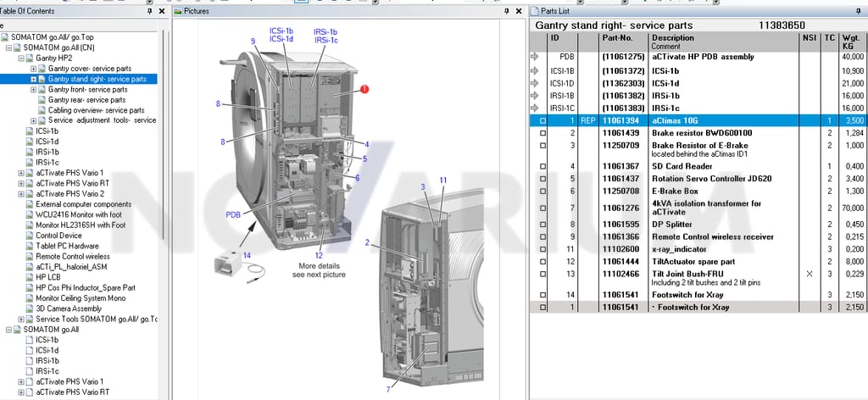Image resolution: width=868 pixels, height=400 pixels.
Task: Tick the checkbox for Brake Resistor of E-Brake
Action: (x=542, y=146)
